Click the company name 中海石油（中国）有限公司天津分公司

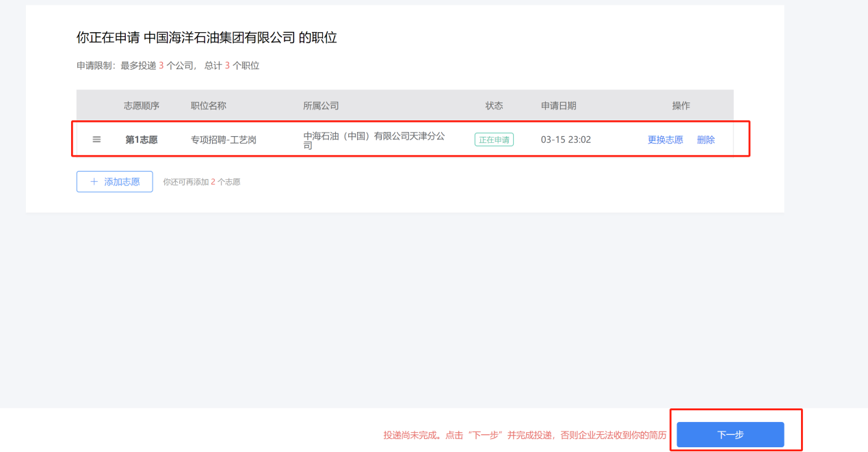tap(374, 140)
